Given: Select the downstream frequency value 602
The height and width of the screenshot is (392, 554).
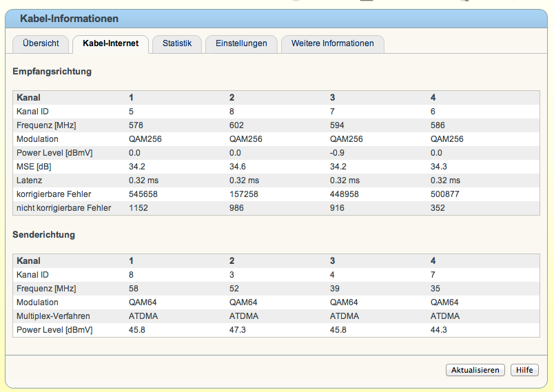Looking at the screenshot, I should tap(236, 125).
